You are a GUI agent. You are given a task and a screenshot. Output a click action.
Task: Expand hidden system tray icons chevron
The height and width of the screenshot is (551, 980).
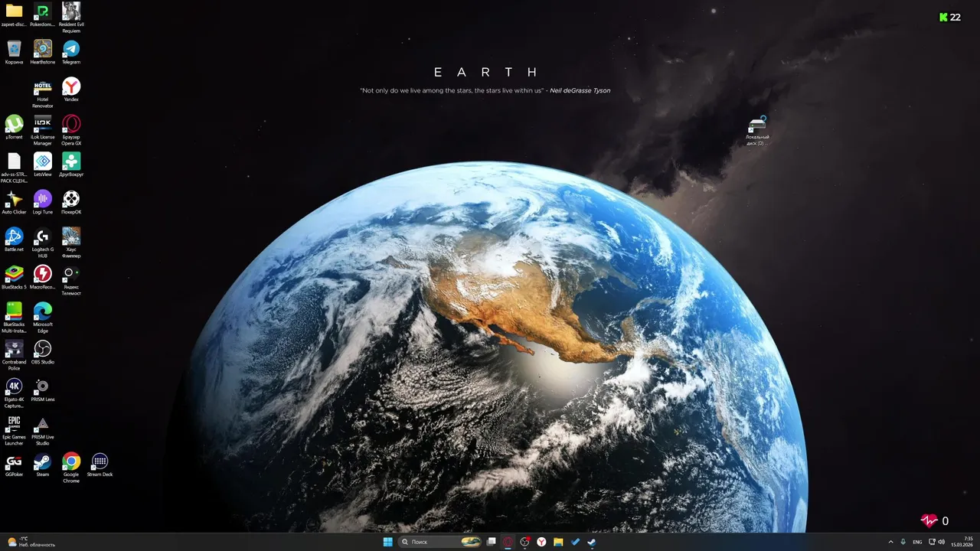(890, 542)
